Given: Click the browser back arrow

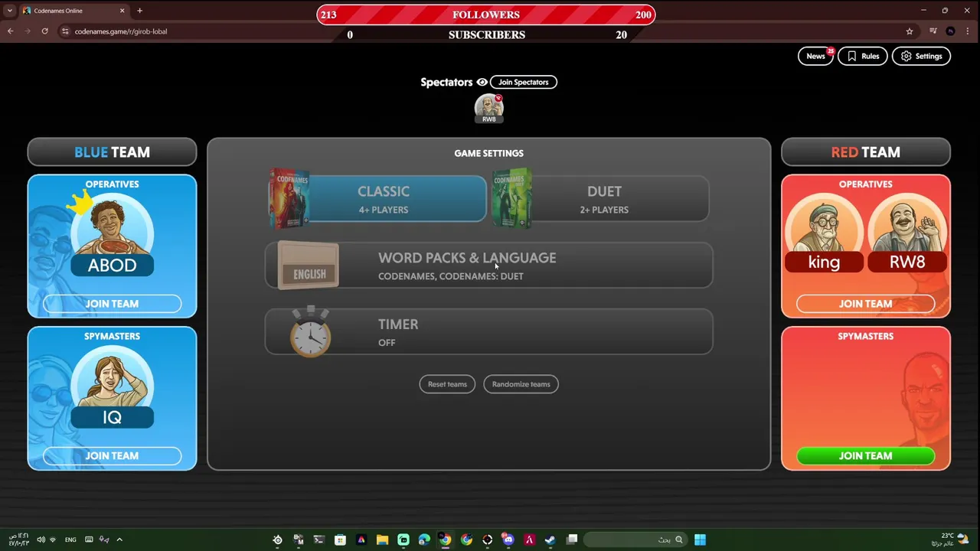Looking at the screenshot, I should pos(11,31).
